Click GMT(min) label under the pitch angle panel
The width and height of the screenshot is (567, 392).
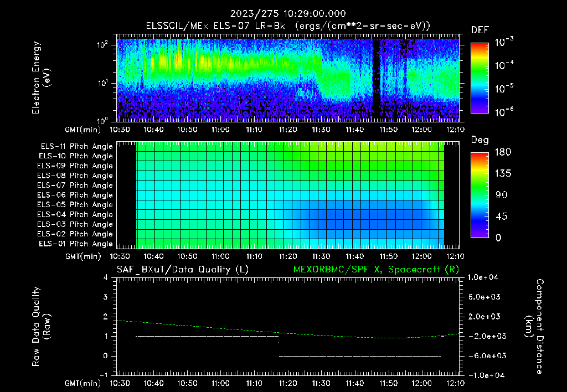pos(83,257)
